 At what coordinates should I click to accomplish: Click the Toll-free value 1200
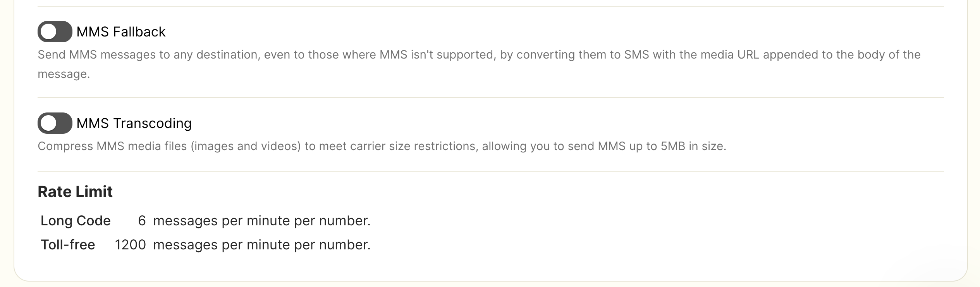click(x=130, y=245)
